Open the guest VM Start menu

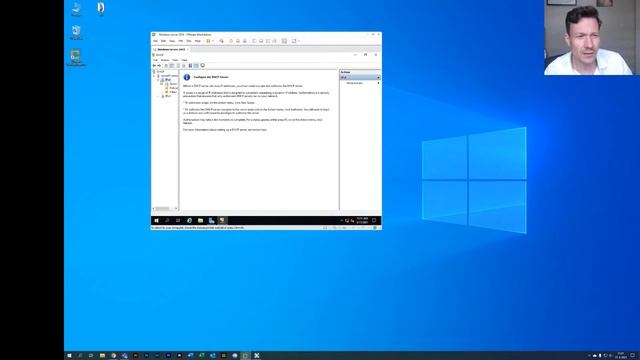[x=156, y=220]
